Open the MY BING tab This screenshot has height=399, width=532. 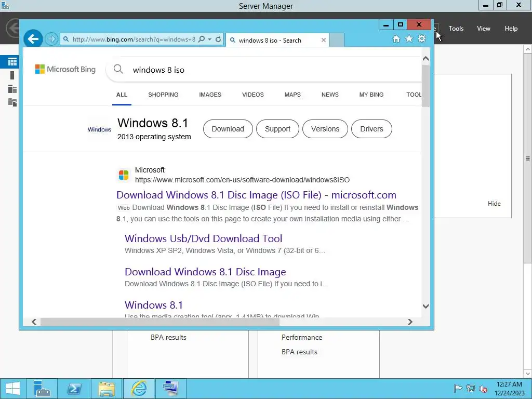371,95
